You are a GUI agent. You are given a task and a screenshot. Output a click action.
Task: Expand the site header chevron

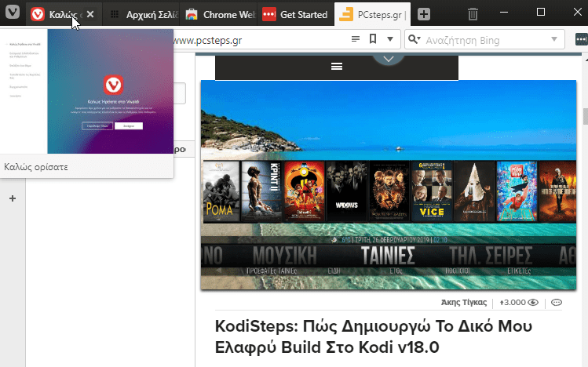pos(389,59)
